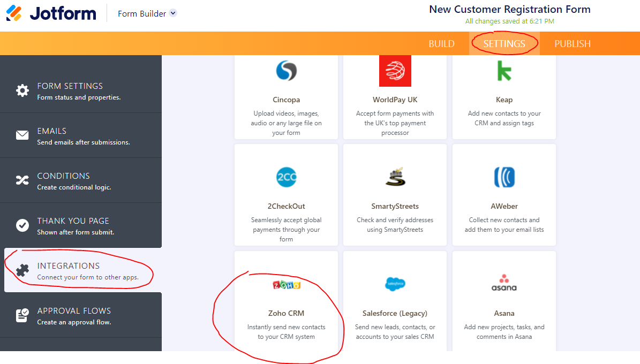Click 2CheckOut global payments description
Screen dimensions: 640x364
coord(286,230)
